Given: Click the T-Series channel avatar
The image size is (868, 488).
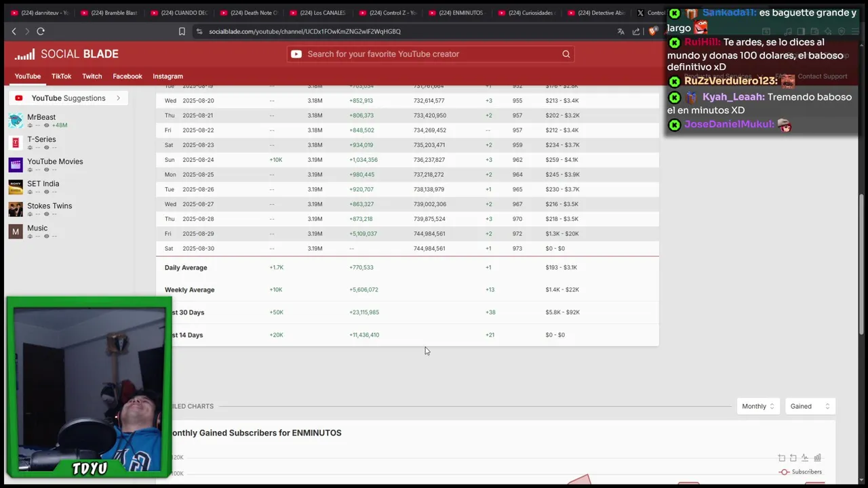Looking at the screenshot, I should [16, 142].
